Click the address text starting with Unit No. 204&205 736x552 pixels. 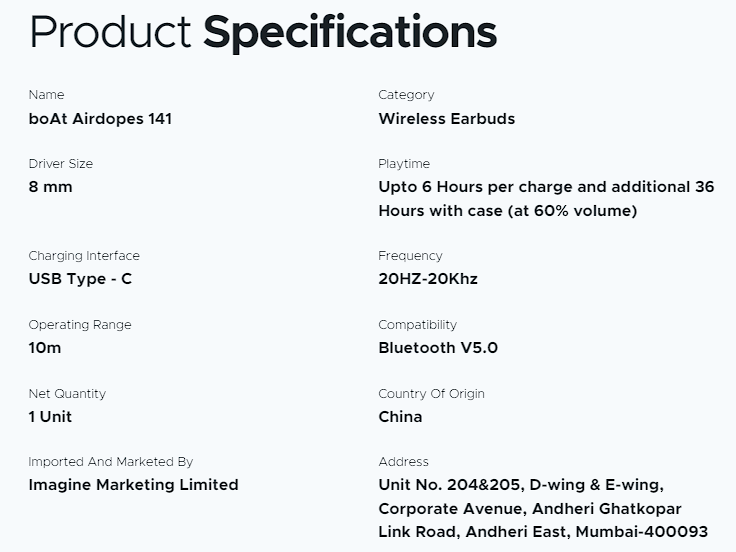point(543,508)
